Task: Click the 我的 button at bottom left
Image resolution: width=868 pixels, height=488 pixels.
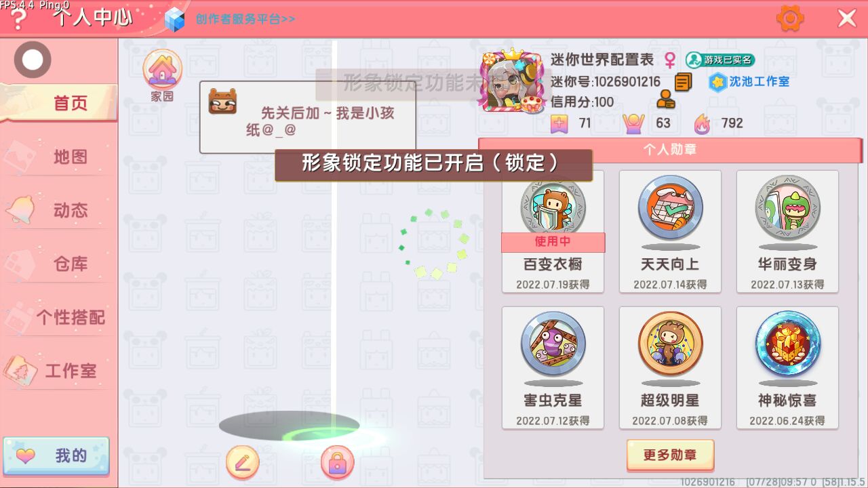Action: 56,456
